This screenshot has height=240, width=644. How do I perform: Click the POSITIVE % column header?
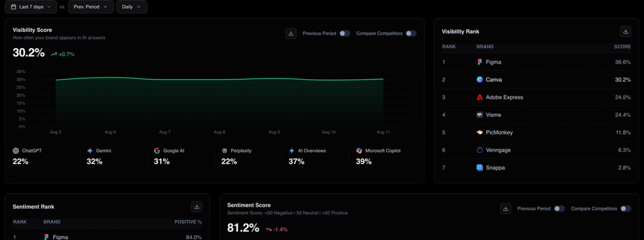(188, 222)
